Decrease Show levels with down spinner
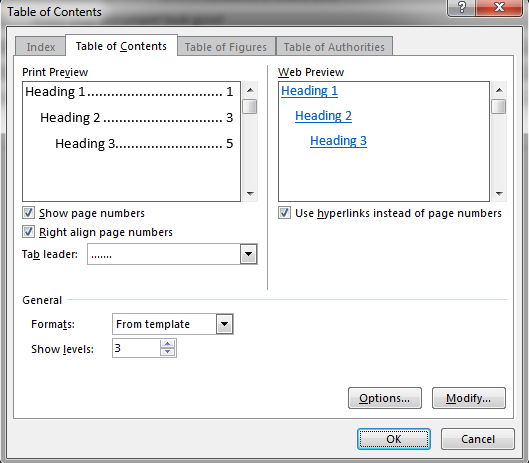This screenshot has width=529, height=463. pos(167,352)
